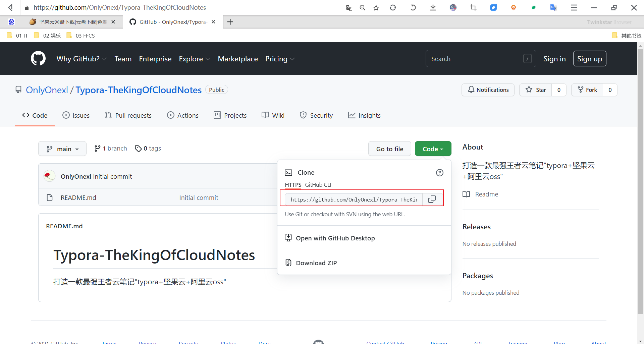Image resolution: width=644 pixels, height=344 pixels.
Task: Click the green flag extension icon
Action: (534, 7)
